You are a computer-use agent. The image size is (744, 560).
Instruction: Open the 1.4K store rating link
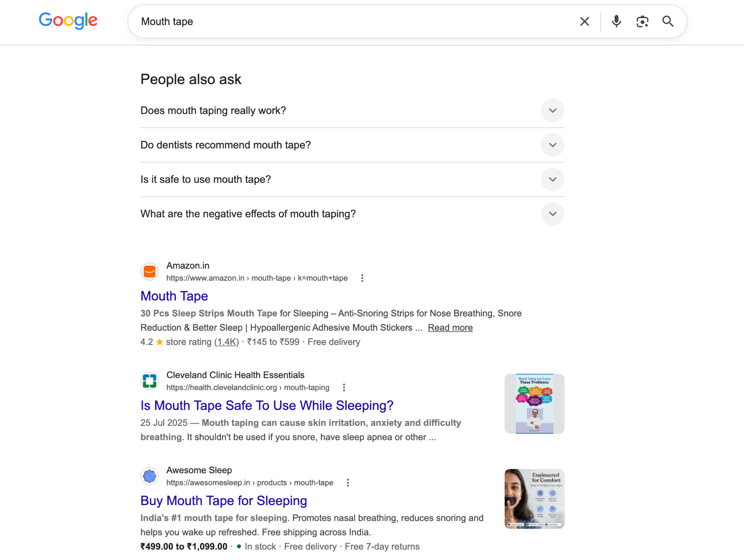tap(227, 342)
